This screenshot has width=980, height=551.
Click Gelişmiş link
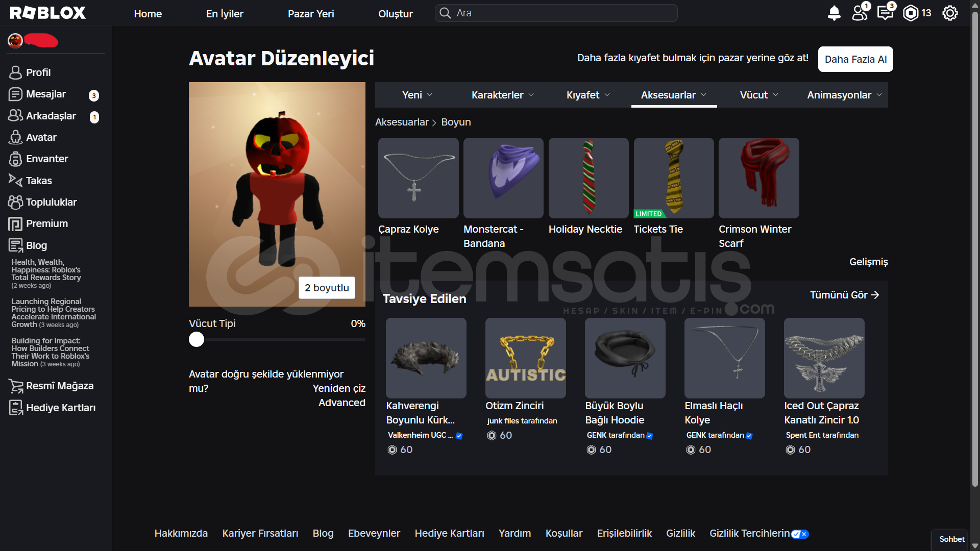point(868,262)
